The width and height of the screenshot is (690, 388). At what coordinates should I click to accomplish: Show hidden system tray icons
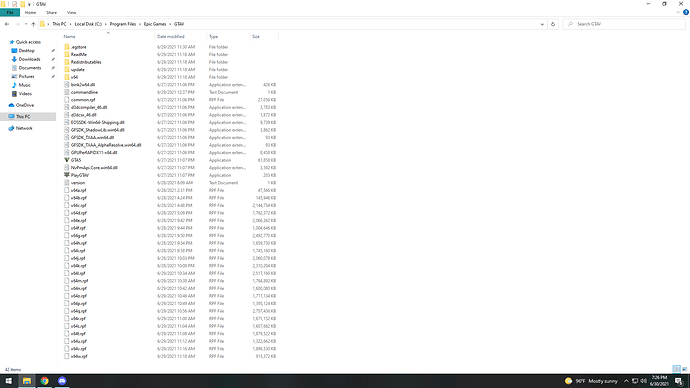(626, 381)
